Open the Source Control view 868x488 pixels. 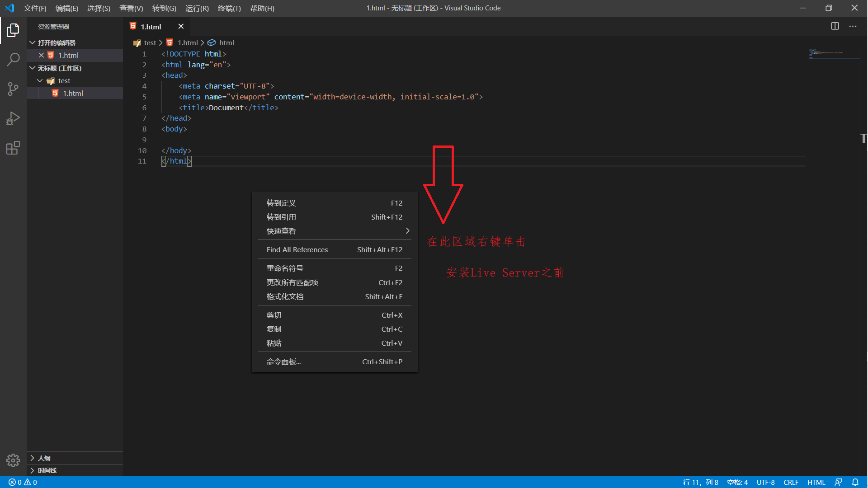(13, 89)
